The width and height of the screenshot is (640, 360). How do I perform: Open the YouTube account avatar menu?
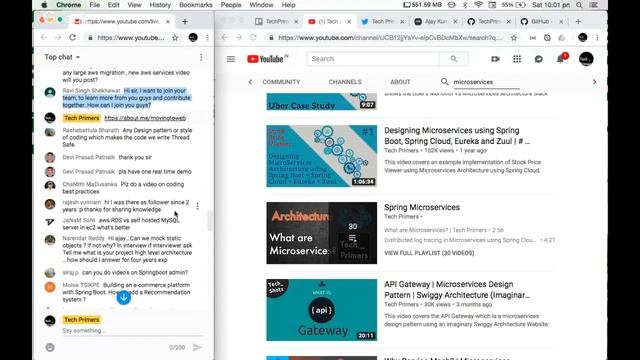click(586, 59)
